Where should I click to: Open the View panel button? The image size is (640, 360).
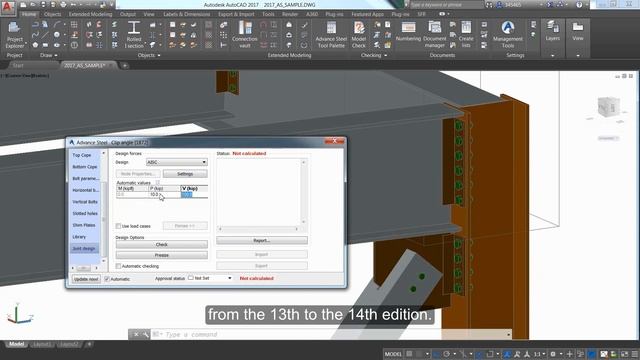tap(578, 31)
